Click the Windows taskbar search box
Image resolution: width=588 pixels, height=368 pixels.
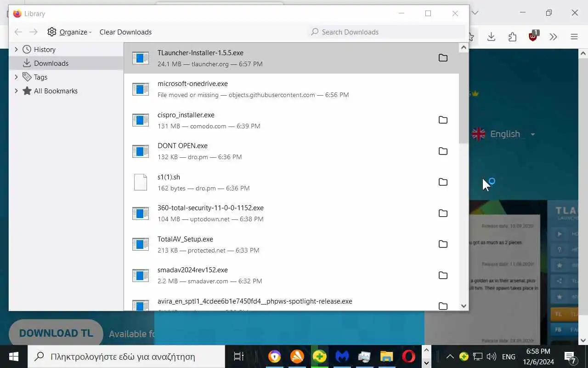(126, 356)
